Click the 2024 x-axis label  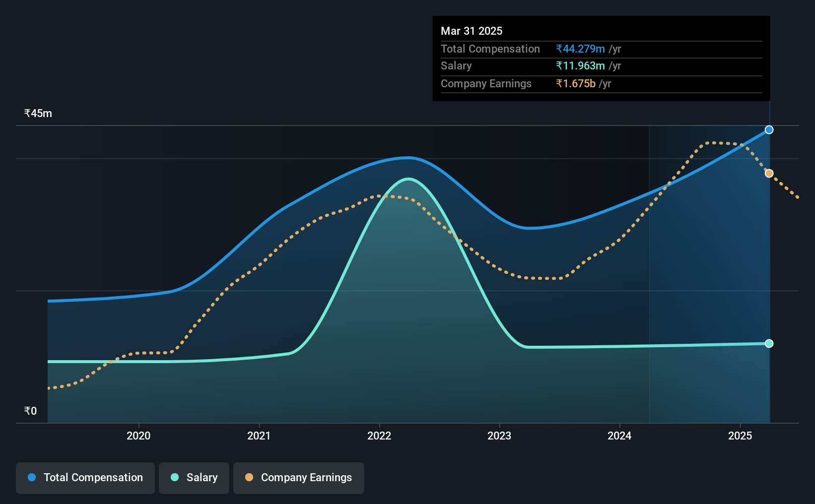[x=619, y=436]
